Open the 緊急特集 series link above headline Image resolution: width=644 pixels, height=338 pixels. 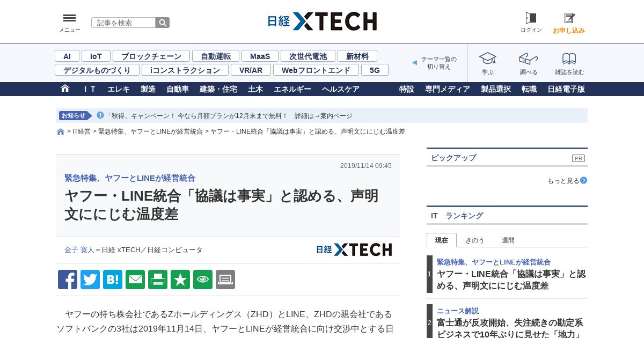pyautogui.click(x=130, y=178)
